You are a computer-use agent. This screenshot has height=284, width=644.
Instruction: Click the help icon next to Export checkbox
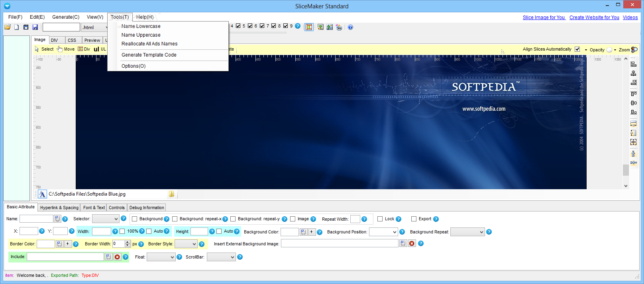coord(436,219)
